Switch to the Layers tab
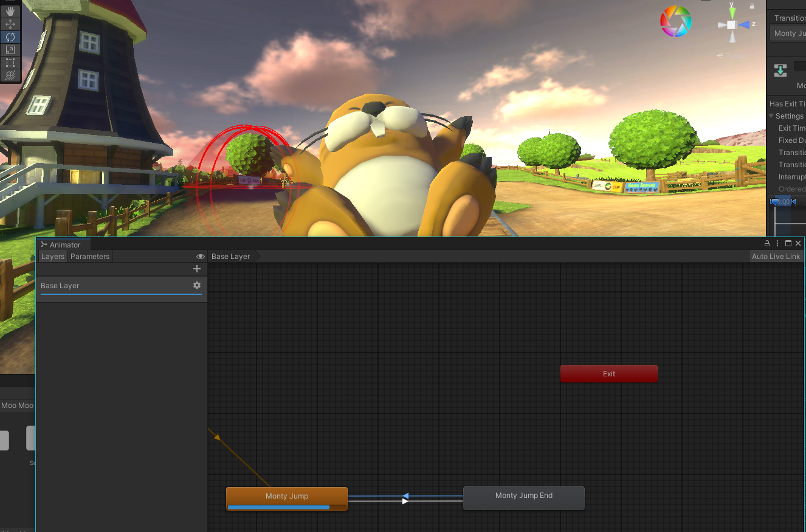 tap(52, 257)
